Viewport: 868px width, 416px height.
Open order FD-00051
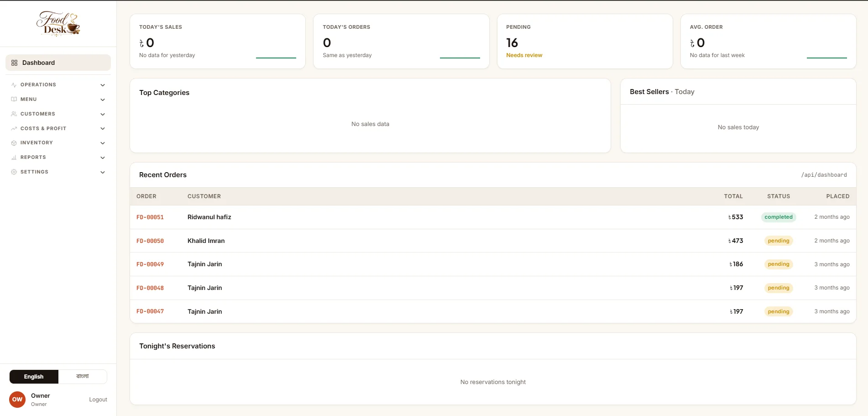click(x=150, y=217)
